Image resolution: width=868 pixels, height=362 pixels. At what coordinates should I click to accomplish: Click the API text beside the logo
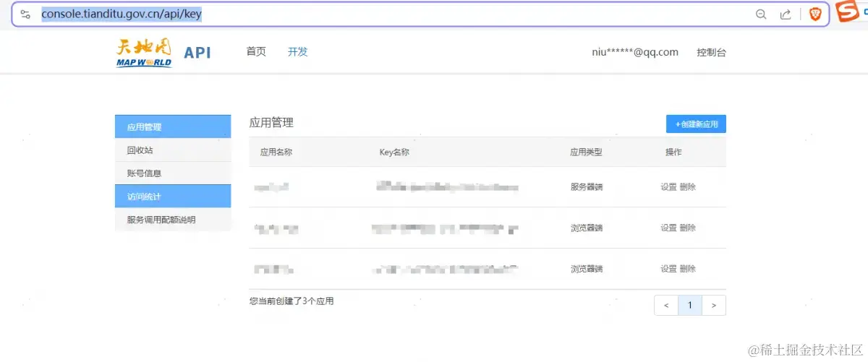tap(197, 53)
